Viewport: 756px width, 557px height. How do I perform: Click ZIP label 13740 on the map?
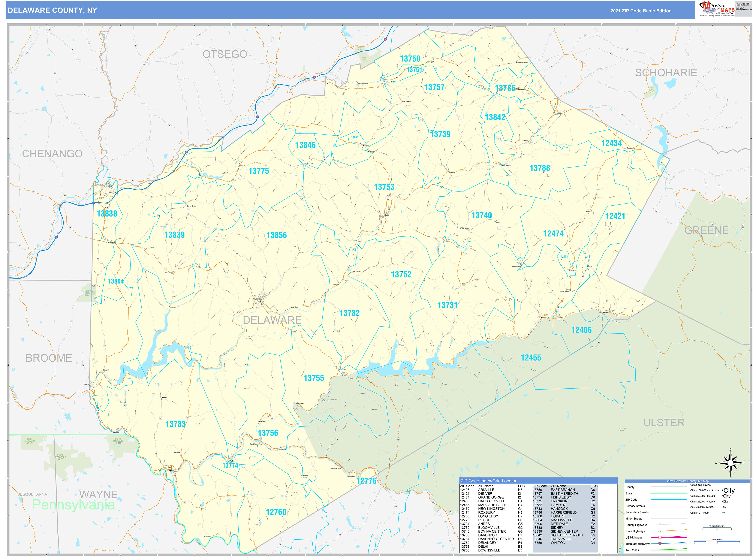coord(482,216)
